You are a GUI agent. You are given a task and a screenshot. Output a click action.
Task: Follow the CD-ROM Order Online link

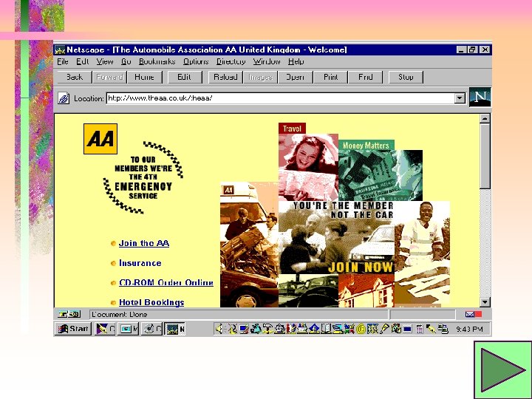[x=166, y=282]
